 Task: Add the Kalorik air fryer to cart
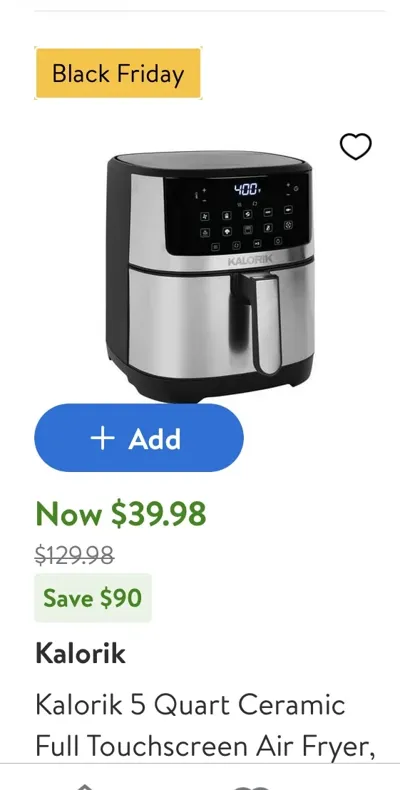coord(139,438)
